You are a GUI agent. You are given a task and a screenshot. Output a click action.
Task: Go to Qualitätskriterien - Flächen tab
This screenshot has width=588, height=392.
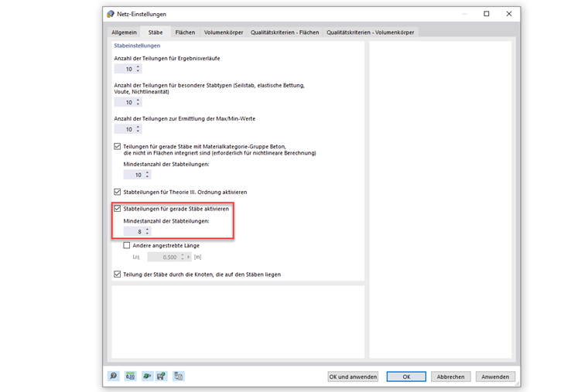click(x=285, y=32)
